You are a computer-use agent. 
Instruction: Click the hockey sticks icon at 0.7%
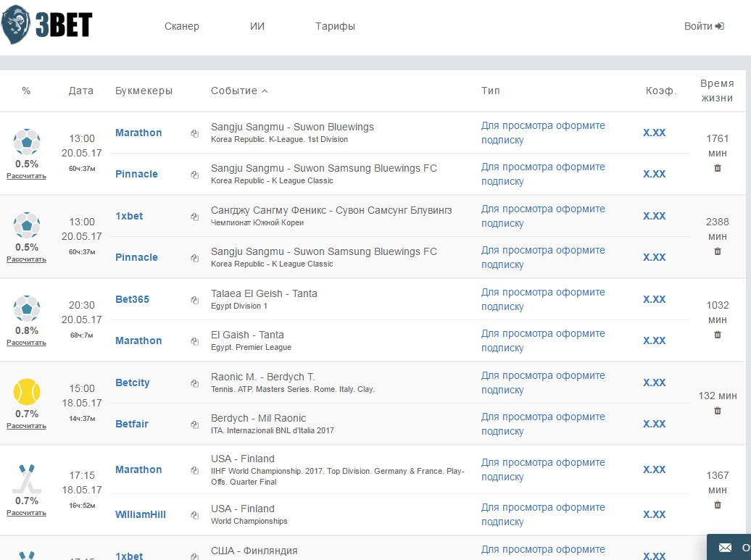[x=27, y=478]
